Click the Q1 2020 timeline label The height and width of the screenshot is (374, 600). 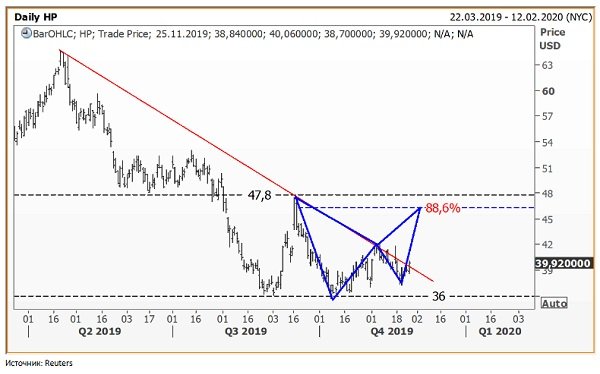(x=500, y=331)
